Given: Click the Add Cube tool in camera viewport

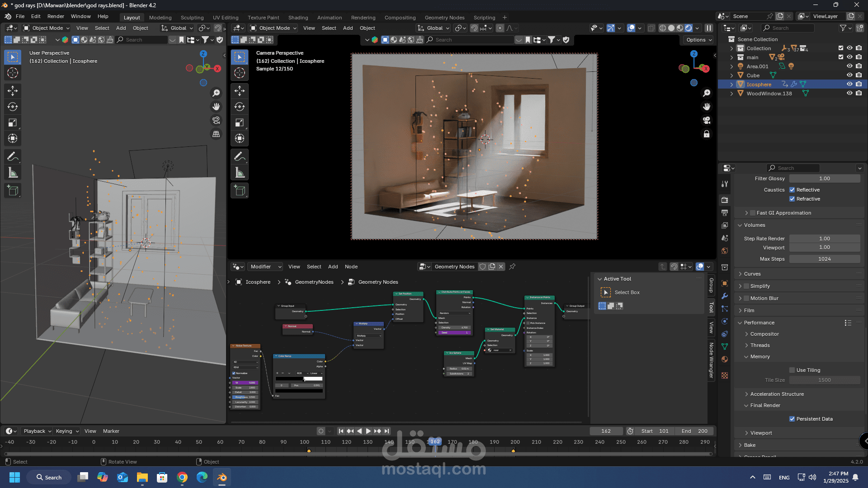Looking at the screenshot, I should 240,191.
